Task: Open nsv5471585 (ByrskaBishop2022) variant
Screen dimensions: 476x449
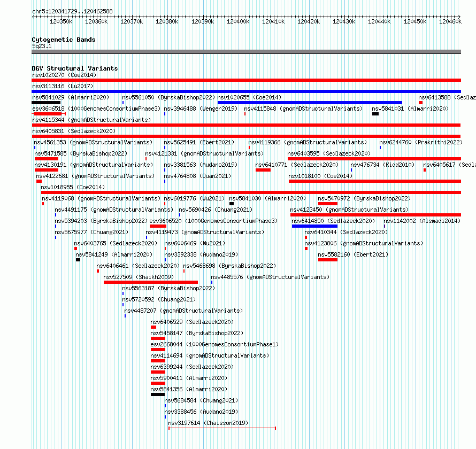Action: pyautogui.click(x=81, y=153)
